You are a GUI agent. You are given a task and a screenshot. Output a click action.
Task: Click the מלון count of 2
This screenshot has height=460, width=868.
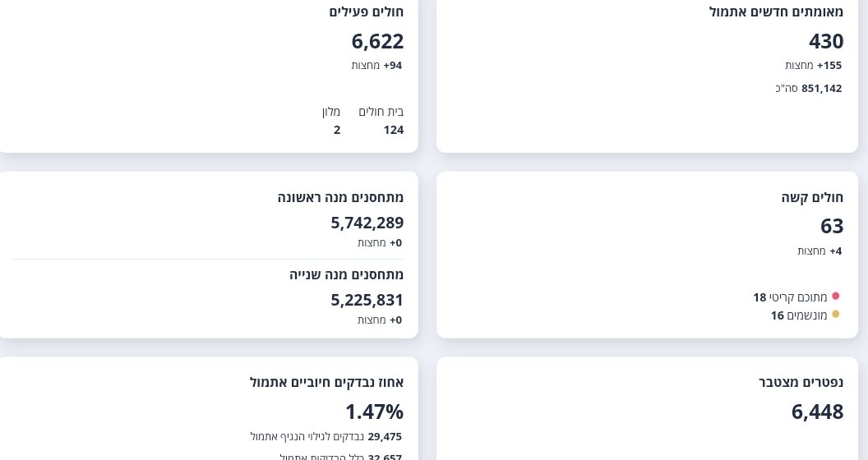337,130
